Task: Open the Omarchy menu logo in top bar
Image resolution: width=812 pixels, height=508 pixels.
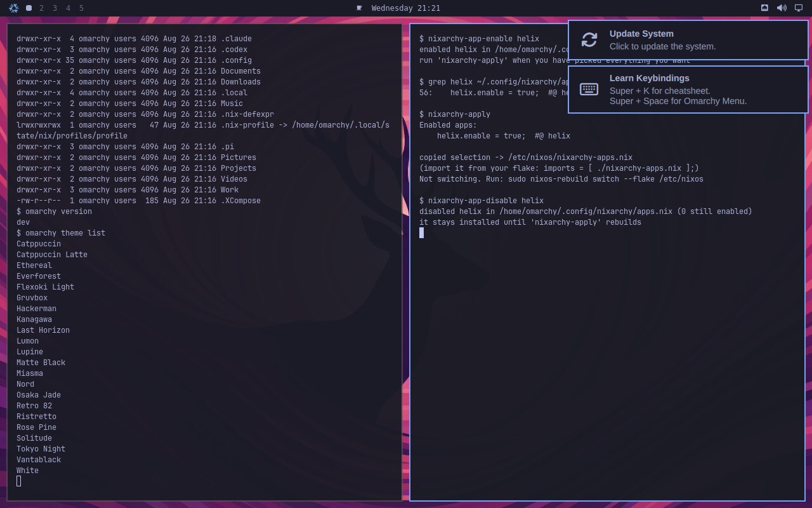Action: [13, 8]
